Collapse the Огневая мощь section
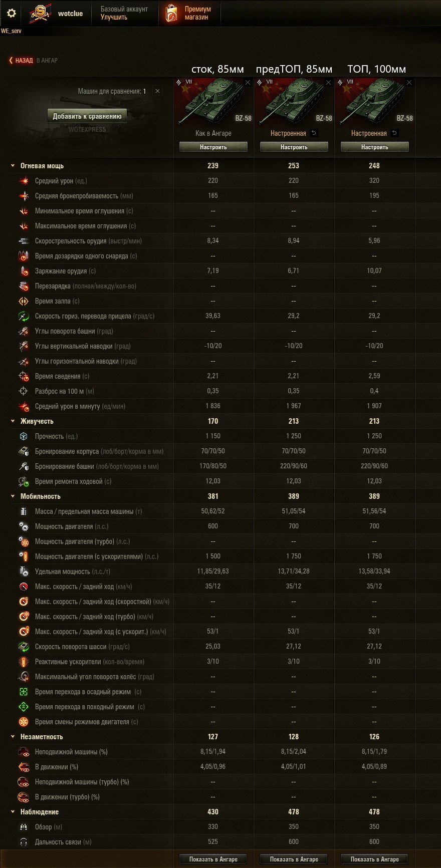This screenshot has width=441, height=868. (x=13, y=166)
